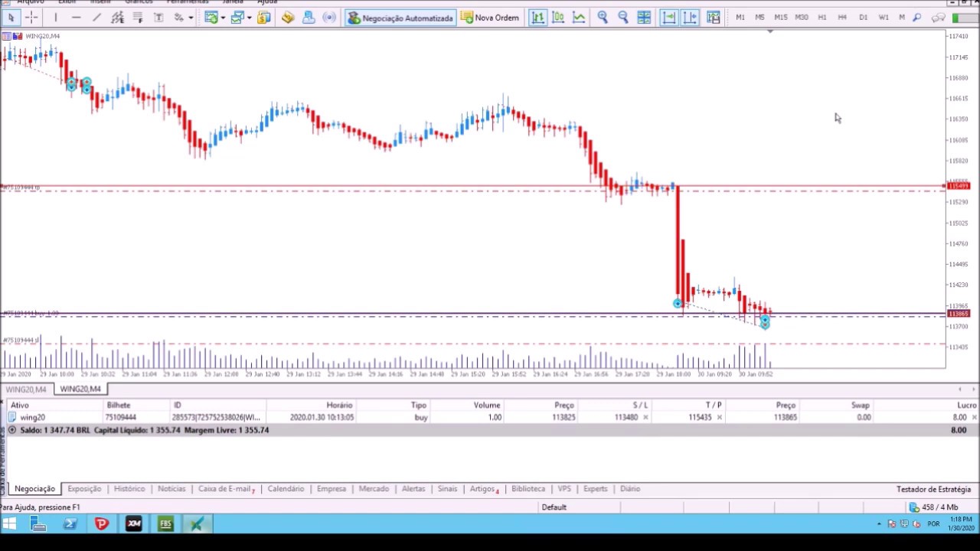Open the search magnifier

pos(917,17)
